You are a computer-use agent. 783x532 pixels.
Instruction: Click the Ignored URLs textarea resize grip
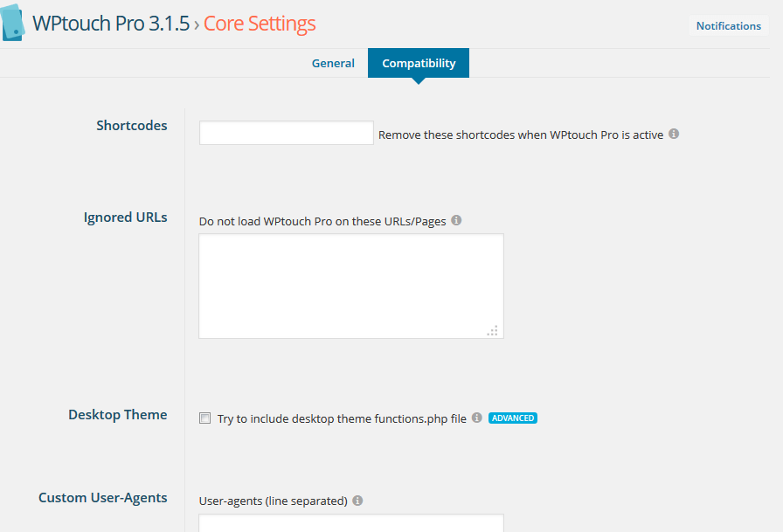click(x=492, y=331)
